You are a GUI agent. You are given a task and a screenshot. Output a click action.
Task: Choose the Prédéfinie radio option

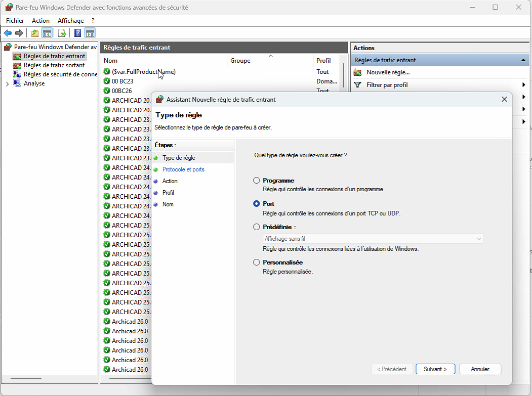pos(257,227)
